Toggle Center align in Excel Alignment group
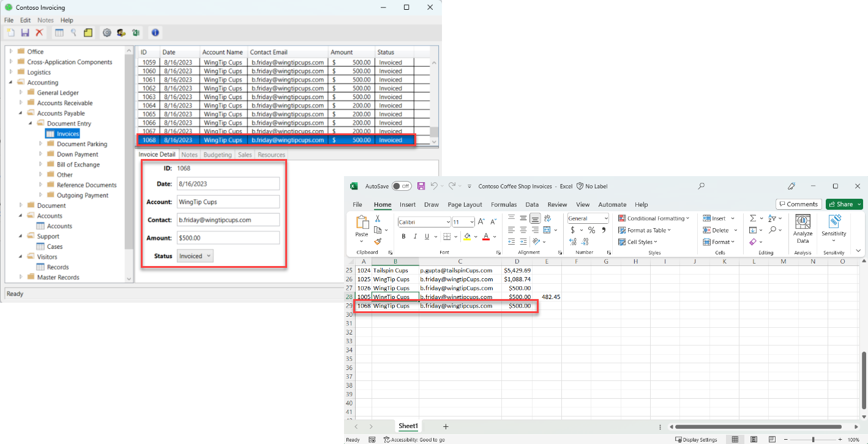868x444 pixels. click(523, 230)
